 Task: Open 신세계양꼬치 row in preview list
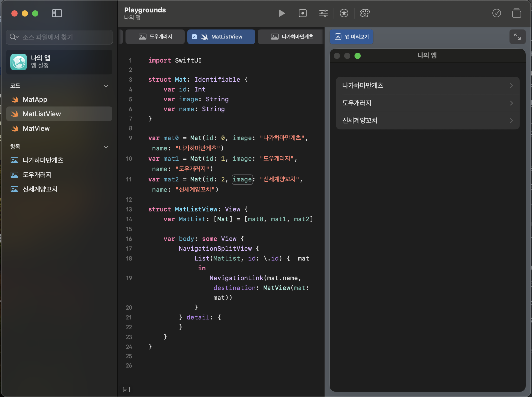427,120
